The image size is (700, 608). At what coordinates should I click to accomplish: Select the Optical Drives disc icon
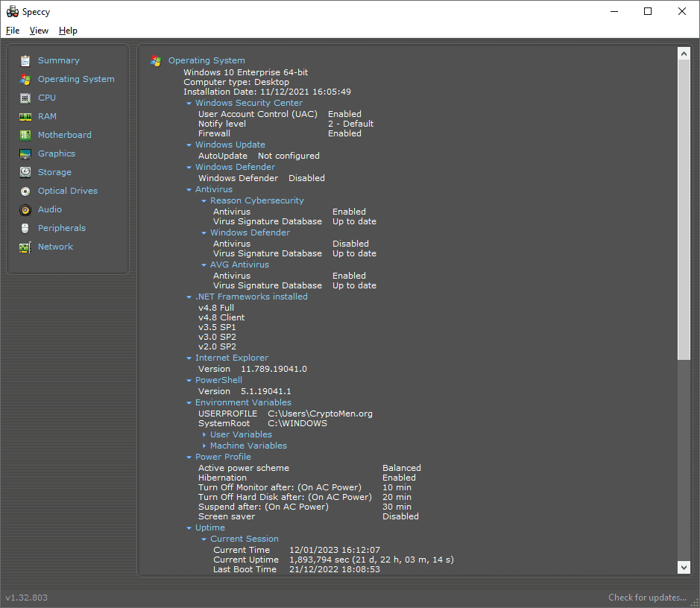(x=25, y=191)
